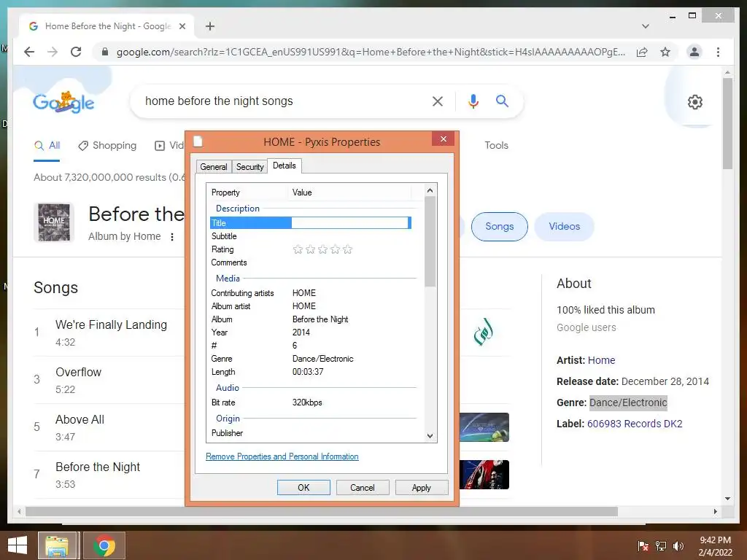Open the 606983 Records DK2 label link
The width and height of the screenshot is (747, 560).
click(635, 424)
